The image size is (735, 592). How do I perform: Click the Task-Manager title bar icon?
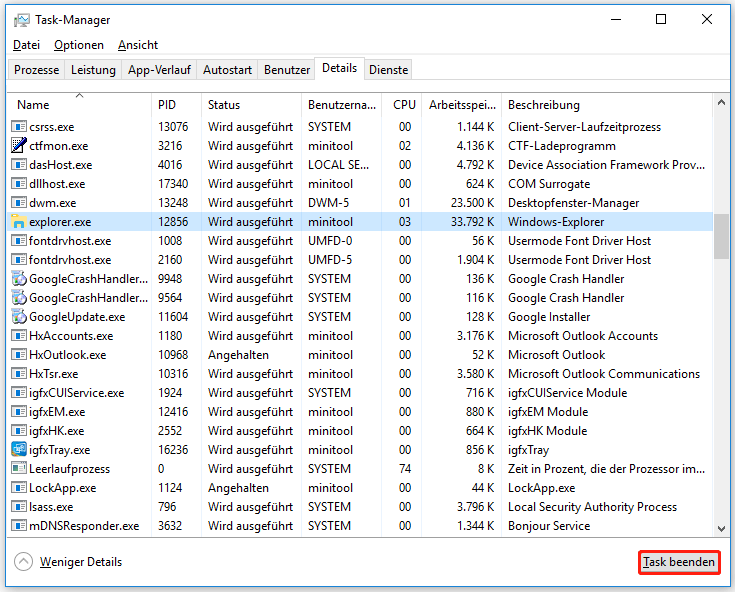tap(22, 20)
